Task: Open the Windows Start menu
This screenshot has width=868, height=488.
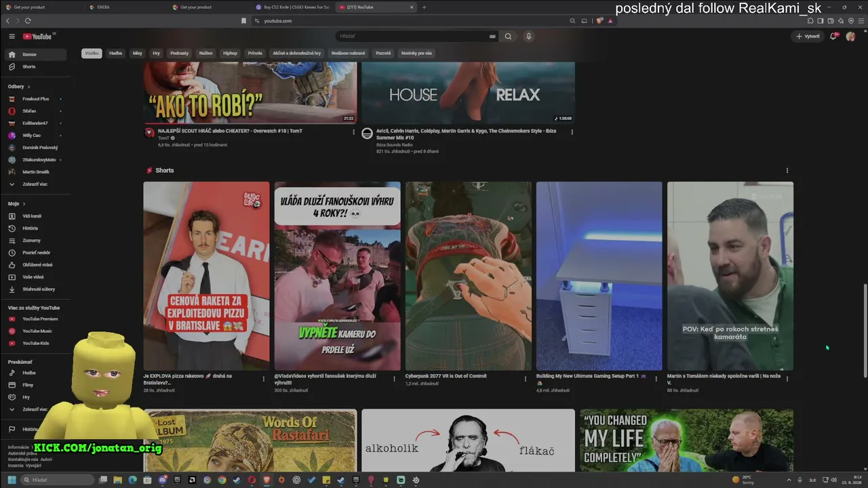Action: [12, 480]
